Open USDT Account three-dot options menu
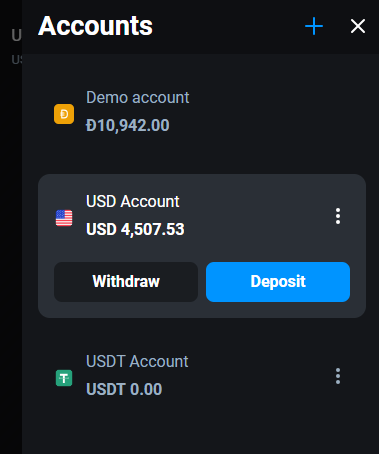Viewport: 379px width, 454px height. [x=338, y=376]
